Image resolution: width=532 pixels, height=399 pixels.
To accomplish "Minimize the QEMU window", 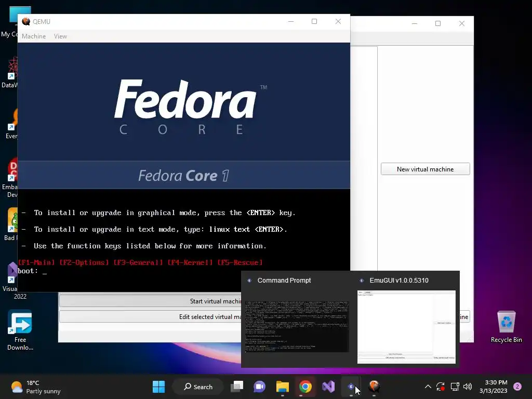I will click(291, 21).
